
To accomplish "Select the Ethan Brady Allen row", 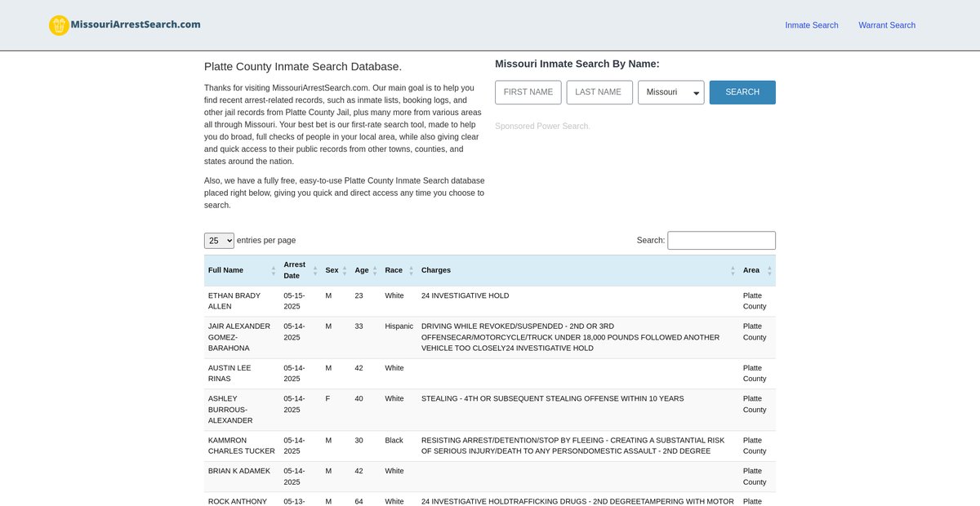I will [234, 301].
